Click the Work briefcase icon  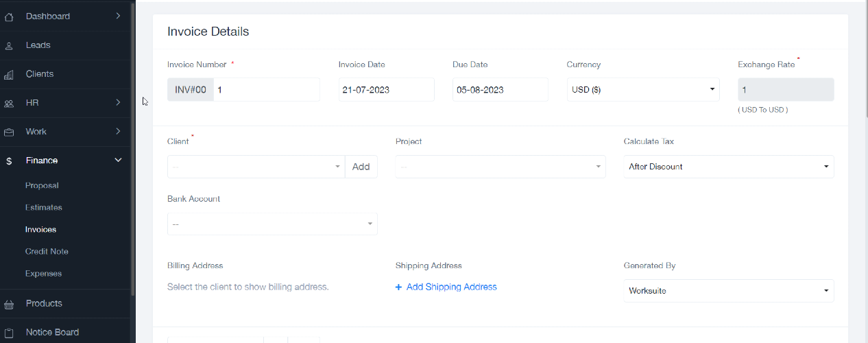tap(9, 132)
